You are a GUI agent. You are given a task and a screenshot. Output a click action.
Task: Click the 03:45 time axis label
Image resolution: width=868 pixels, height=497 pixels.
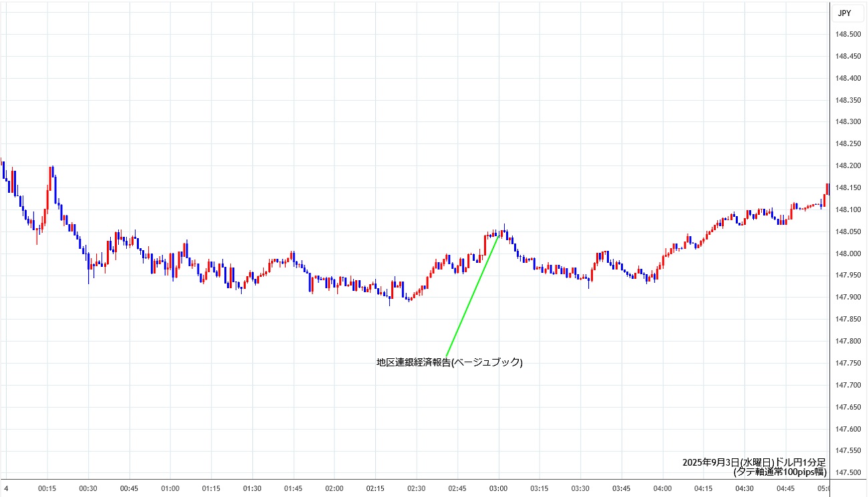click(x=622, y=489)
